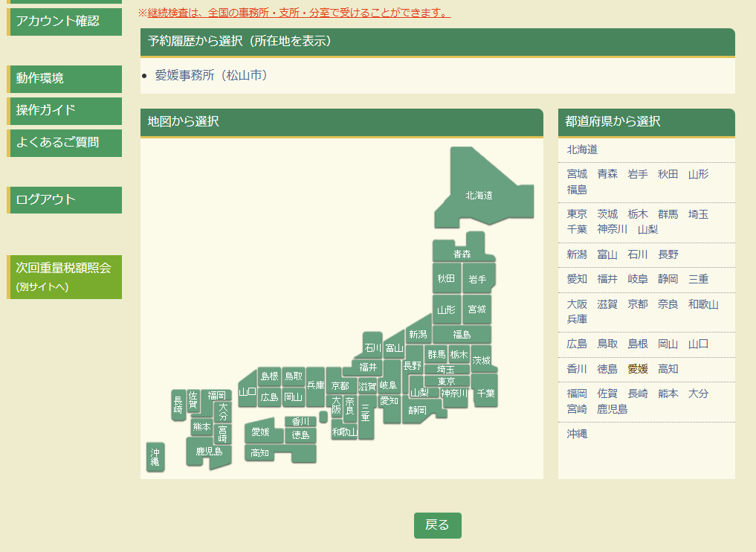Click 北海道 link in the prefecture list

(582, 150)
